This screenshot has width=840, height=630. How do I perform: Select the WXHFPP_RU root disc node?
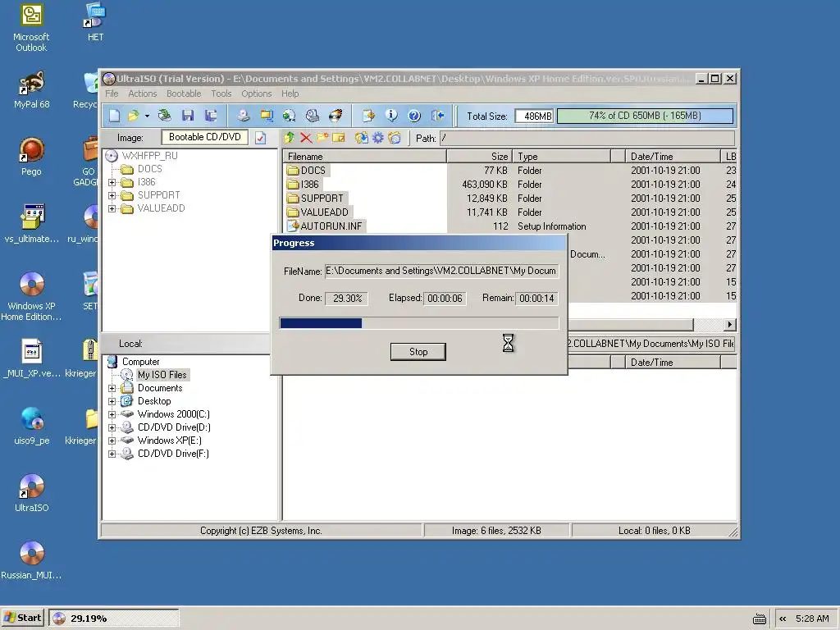click(x=149, y=156)
